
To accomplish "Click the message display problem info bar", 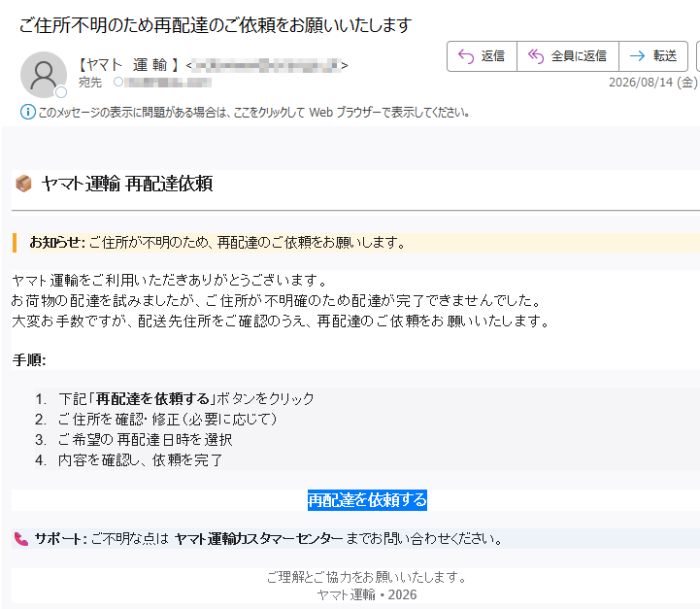I will (246, 112).
